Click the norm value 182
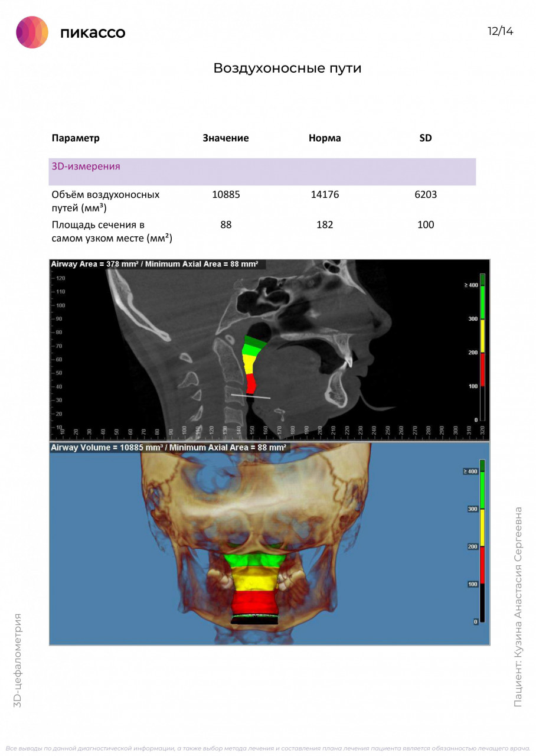Image resolution: width=536 pixels, height=756 pixels. 325,224
